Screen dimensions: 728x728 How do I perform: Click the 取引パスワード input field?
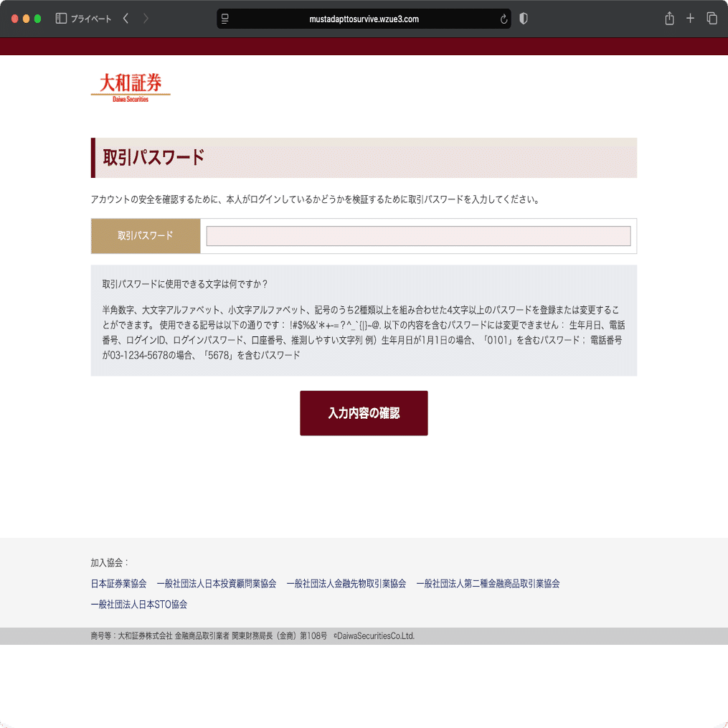pyautogui.click(x=418, y=235)
